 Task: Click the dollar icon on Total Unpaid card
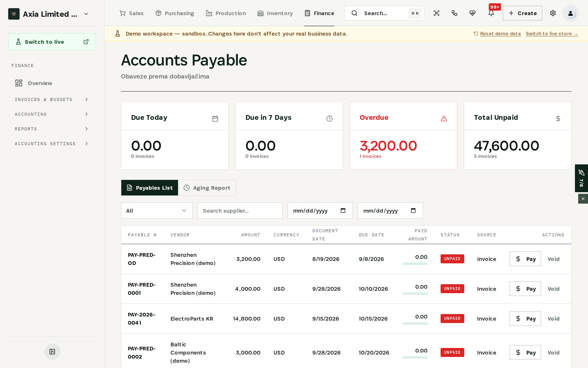pos(558,119)
